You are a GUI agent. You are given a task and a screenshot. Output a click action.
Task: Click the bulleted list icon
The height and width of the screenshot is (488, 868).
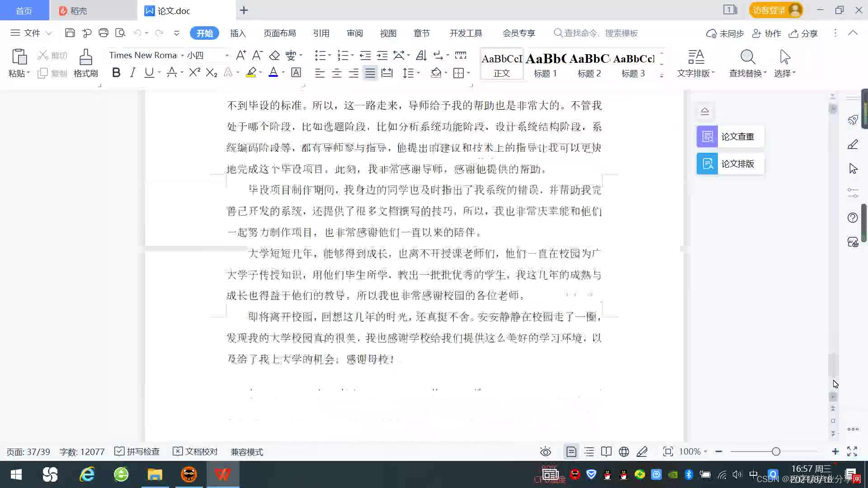pyautogui.click(x=320, y=56)
